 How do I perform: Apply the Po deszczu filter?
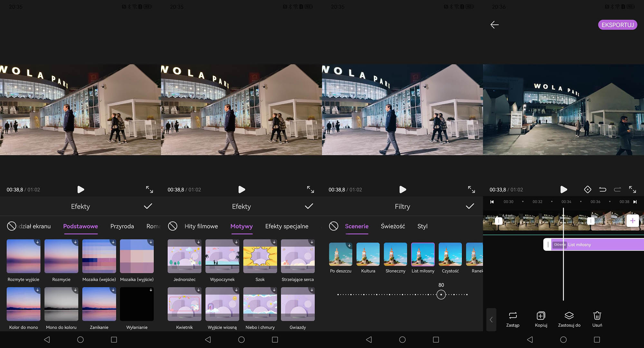[x=341, y=254]
